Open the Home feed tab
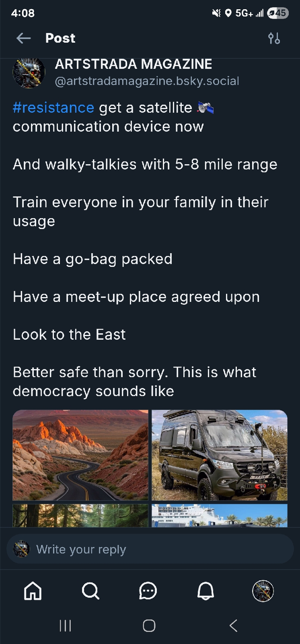Viewport: 300px width, 644px height. (x=33, y=591)
